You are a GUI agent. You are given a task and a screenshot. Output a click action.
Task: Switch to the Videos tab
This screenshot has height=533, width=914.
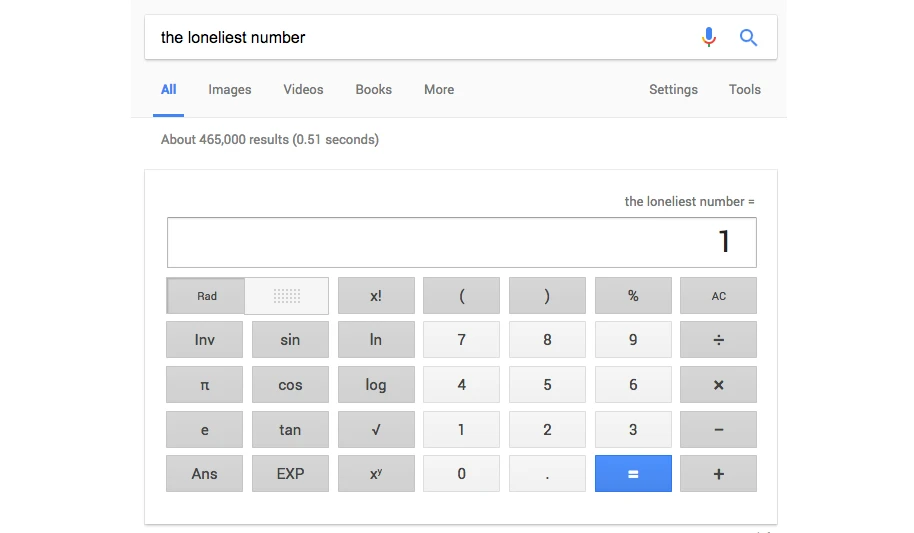[303, 89]
